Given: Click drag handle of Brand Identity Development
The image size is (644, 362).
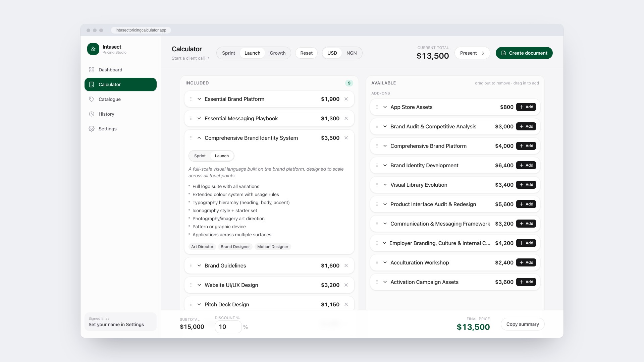Looking at the screenshot, I should click(377, 165).
